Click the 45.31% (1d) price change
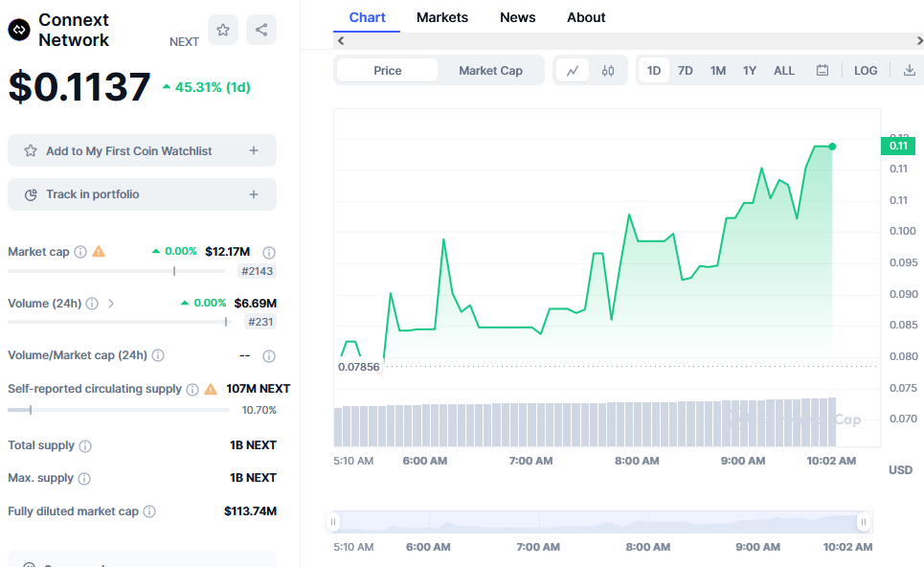 click(x=207, y=87)
